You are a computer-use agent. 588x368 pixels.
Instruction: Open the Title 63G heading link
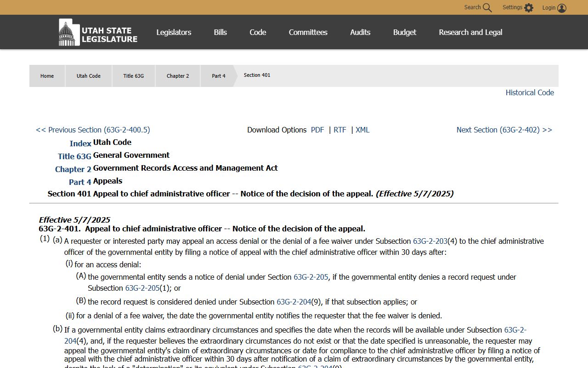[74, 156]
